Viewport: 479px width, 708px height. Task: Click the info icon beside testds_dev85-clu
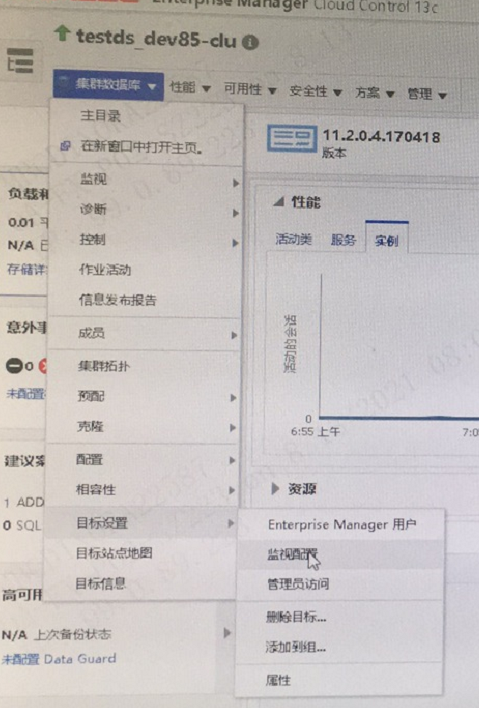pyautogui.click(x=251, y=42)
